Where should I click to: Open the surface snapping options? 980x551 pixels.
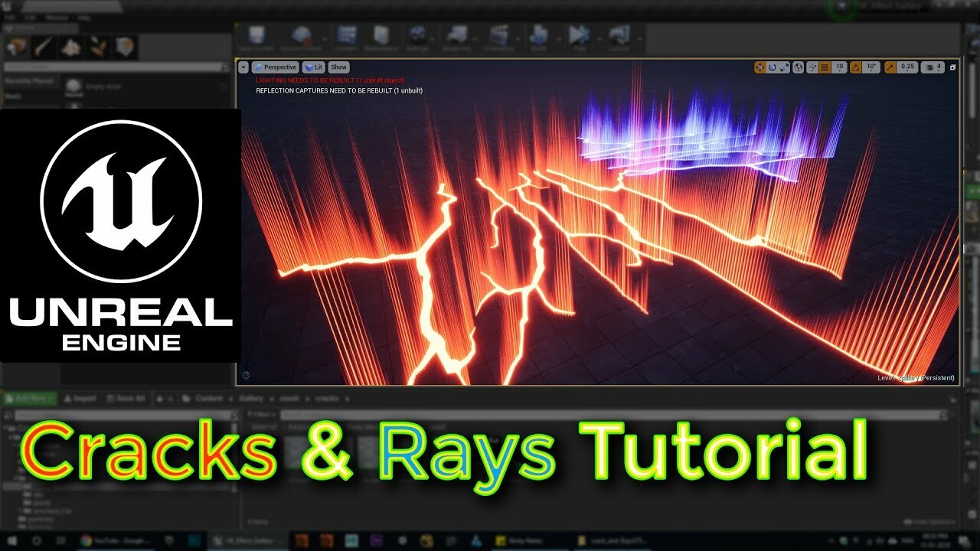tap(812, 67)
